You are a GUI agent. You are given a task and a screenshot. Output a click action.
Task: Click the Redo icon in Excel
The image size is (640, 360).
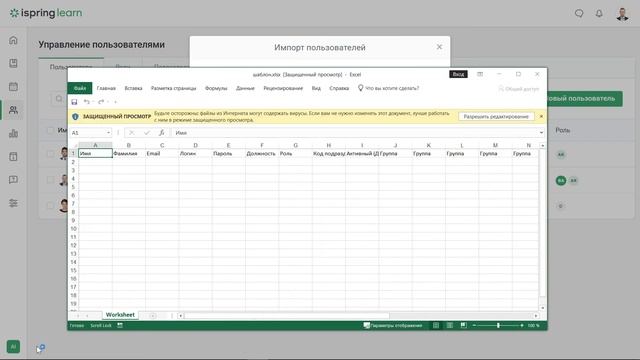(x=101, y=102)
